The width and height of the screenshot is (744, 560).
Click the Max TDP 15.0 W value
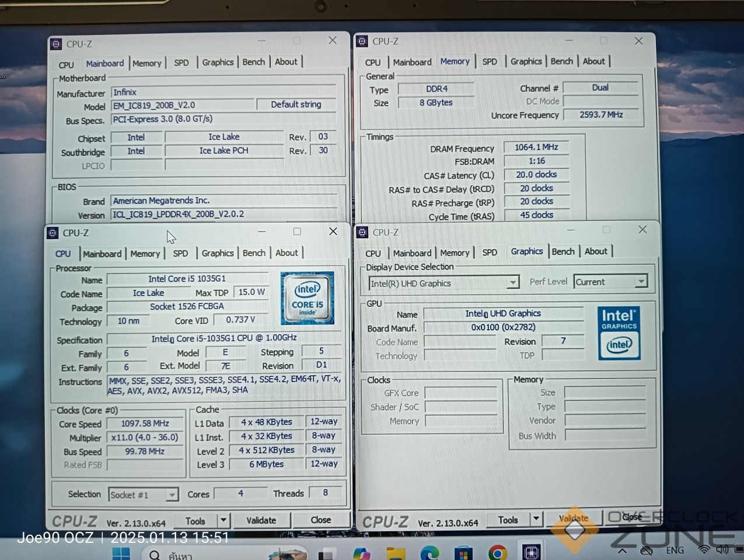click(x=252, y=292)
